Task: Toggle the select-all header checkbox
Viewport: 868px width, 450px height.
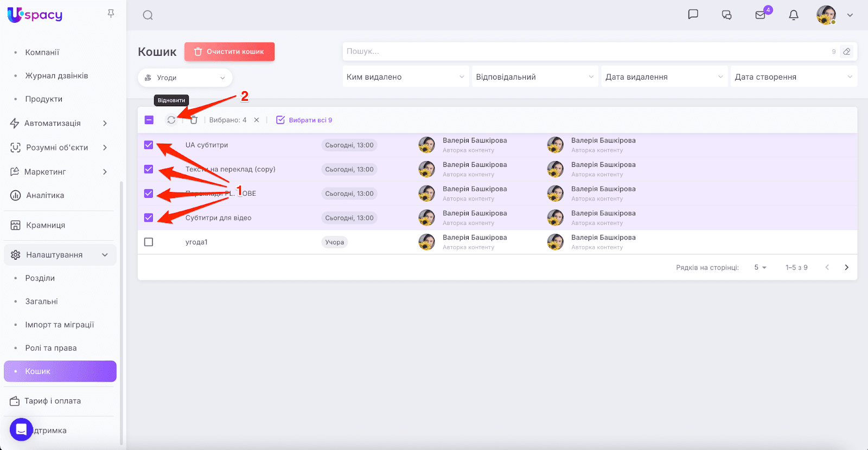Action: [x=149, y=120]
